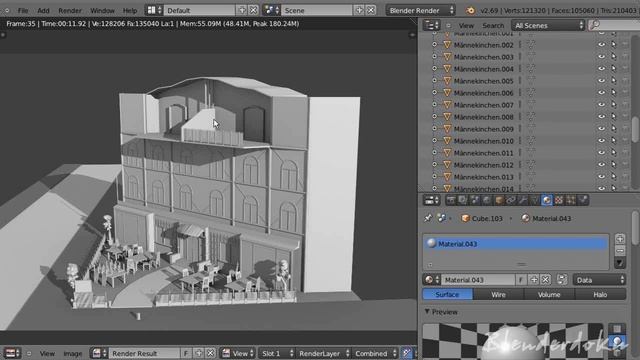This screenshot has height=360, width=640.
Task: Hide Männekinchen.002 with its eye icon
Action: tap(601, 45)
